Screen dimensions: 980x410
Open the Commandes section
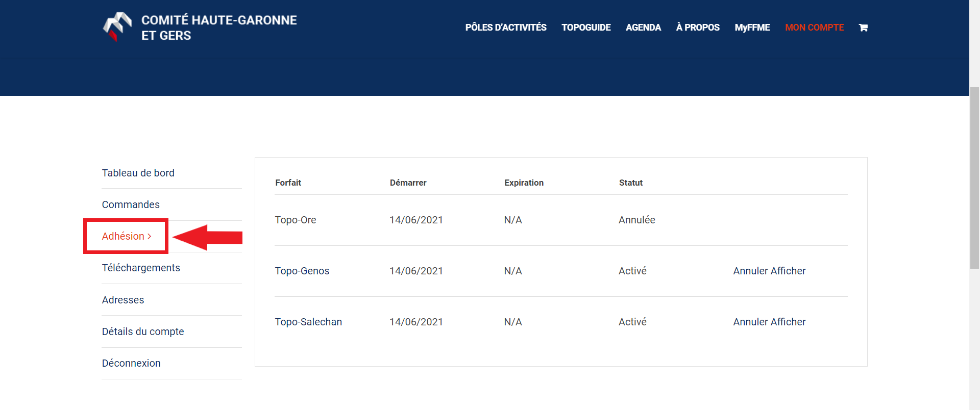point(131,204)
